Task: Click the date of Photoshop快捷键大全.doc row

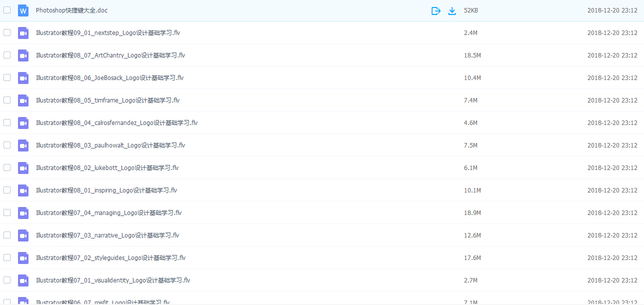Action: [612, 10]
